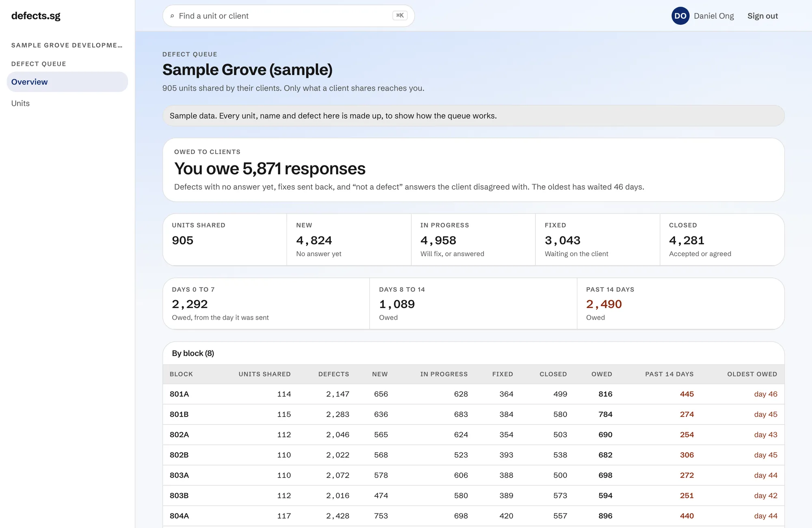This screenshot has width=812, height=528.
Task: Click the Units Shared column header
Action: click(264, 374)
